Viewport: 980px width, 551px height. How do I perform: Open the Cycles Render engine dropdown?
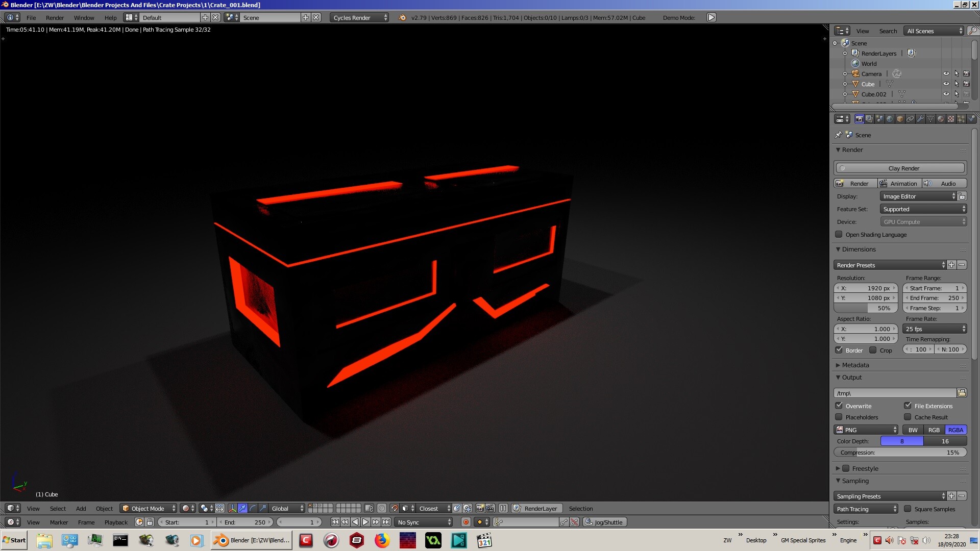359,17
